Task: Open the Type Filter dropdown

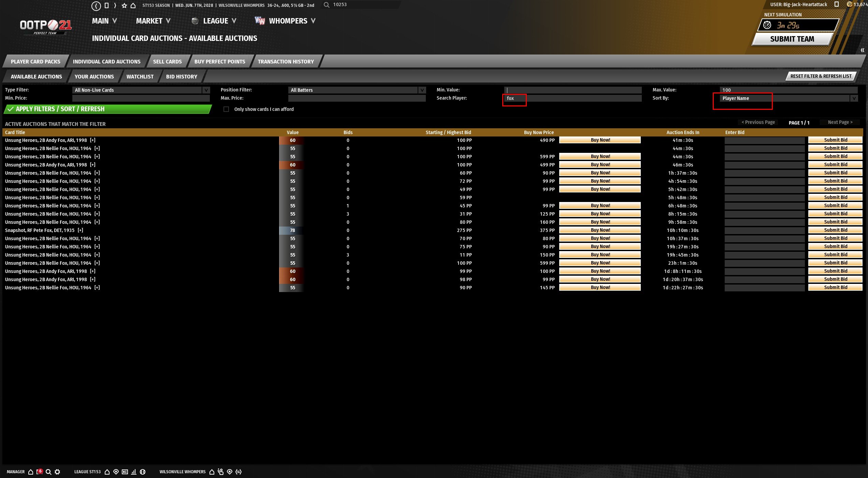Action: pos(206,90)
